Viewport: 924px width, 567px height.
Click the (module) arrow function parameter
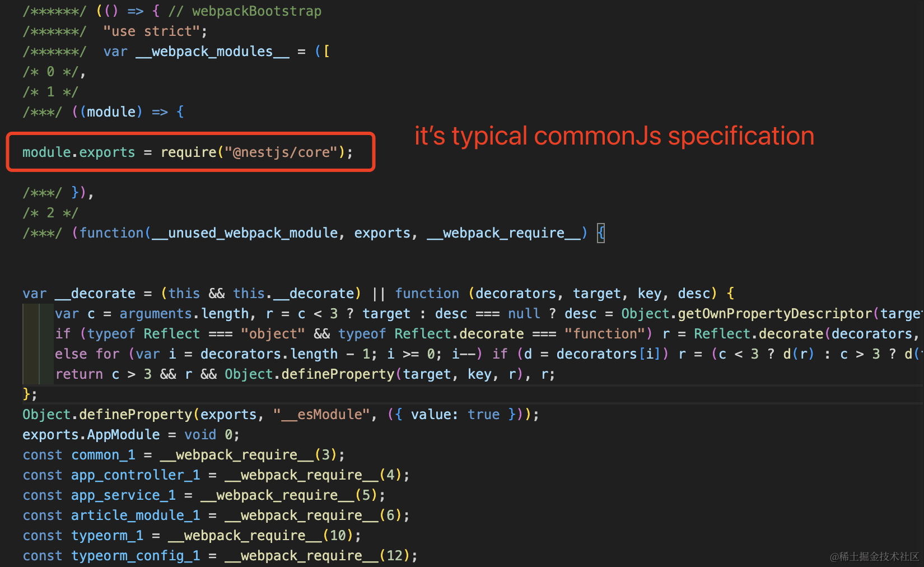111,112
